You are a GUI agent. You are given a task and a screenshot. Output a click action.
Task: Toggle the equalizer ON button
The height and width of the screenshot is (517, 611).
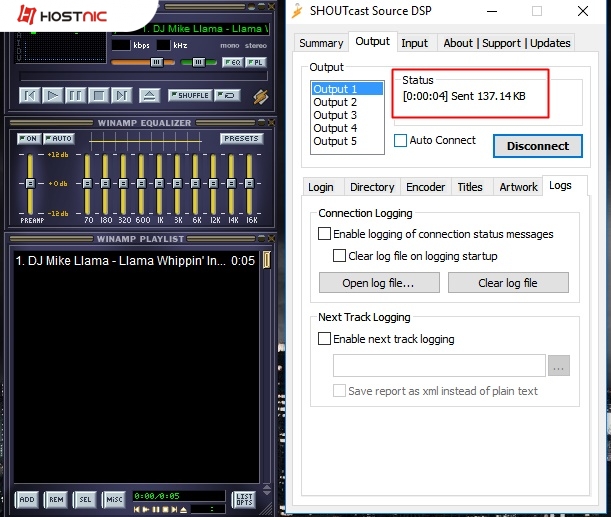coord(28,139)
